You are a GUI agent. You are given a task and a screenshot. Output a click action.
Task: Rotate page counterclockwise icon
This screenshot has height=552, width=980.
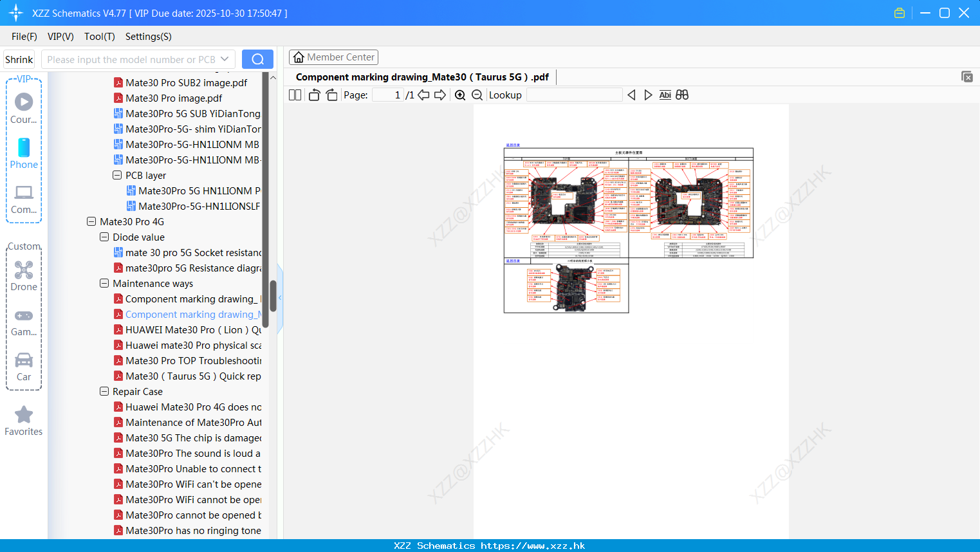(315, 95)
